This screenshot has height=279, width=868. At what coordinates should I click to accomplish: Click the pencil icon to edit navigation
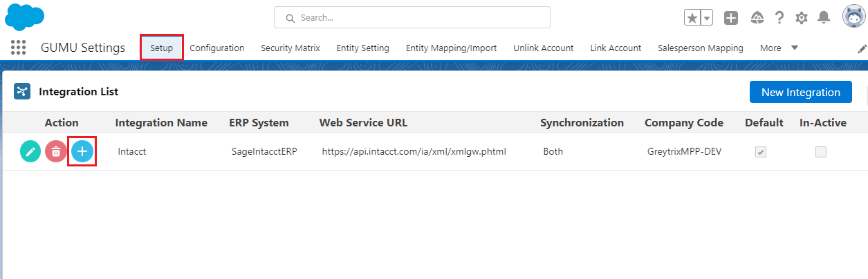click(862, 48)
